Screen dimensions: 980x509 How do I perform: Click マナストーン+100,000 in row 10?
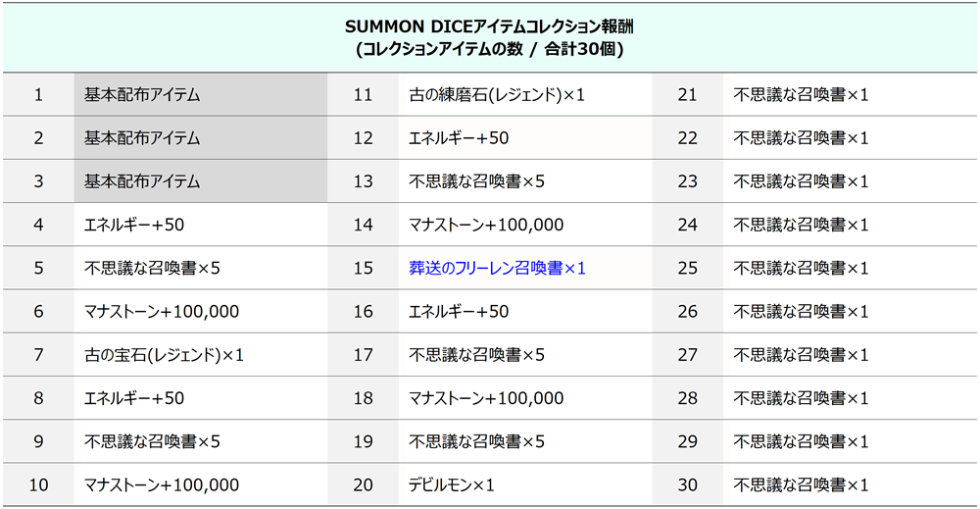(162, 484)
